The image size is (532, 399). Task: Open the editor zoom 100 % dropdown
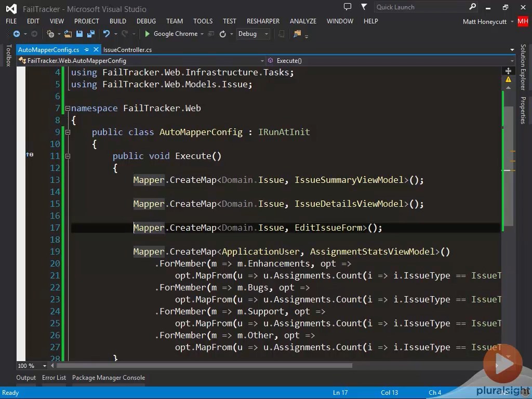click(x=45, y=366)
